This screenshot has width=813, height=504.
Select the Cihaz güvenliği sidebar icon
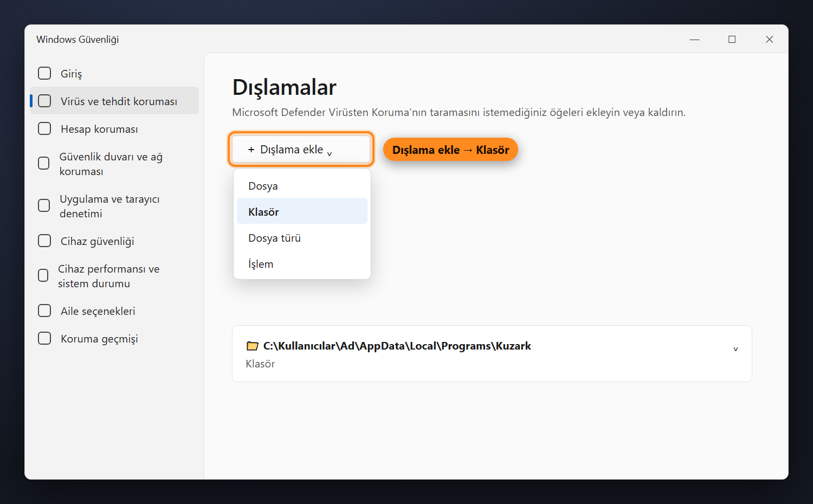pos(44,241)
